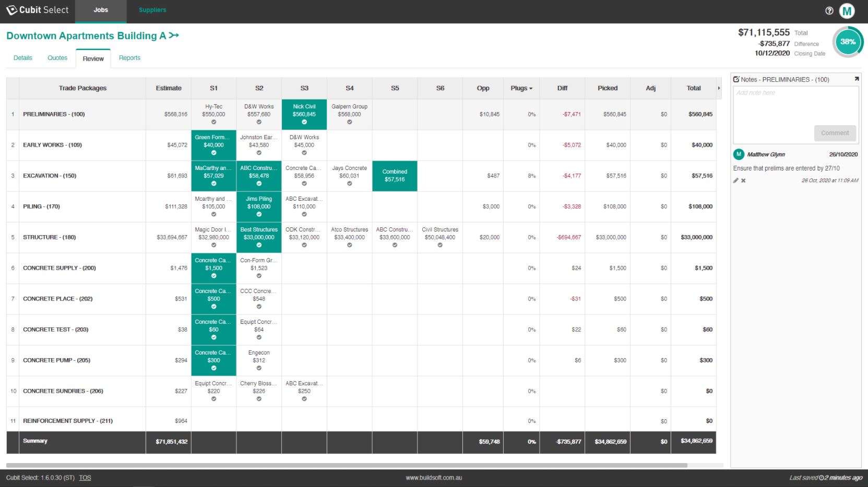Click the summary estimate $71,851,432

(x=171, y=442)
